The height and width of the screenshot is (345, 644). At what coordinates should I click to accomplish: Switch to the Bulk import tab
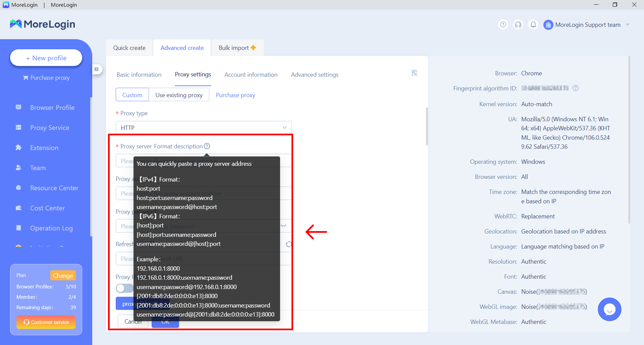[237, 48]
